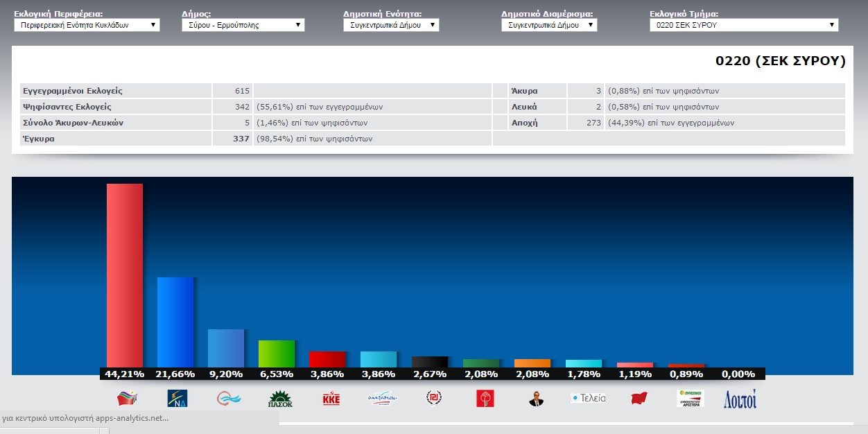Click the circular wave party logo
Image resolution: width=868 pixels, height=434 pixels.
pyautogui.click(x=228, y=398)
